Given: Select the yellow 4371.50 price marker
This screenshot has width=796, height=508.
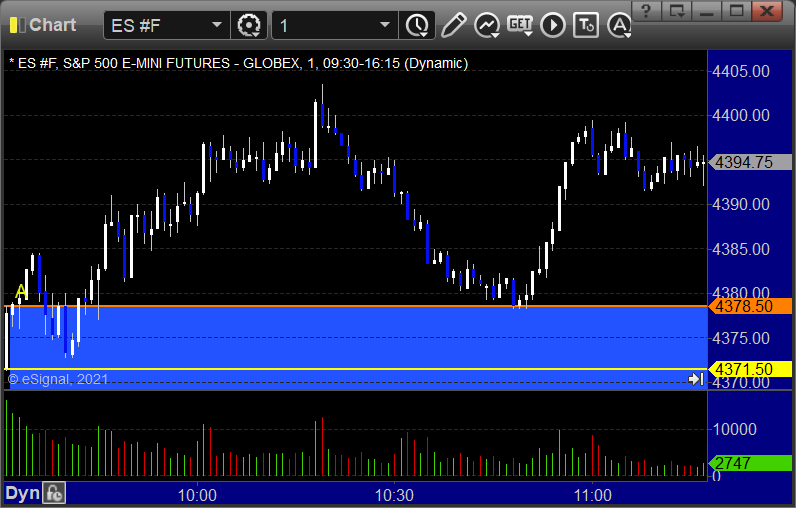Looking at the screenshot, I should click(x=750, y=369).
